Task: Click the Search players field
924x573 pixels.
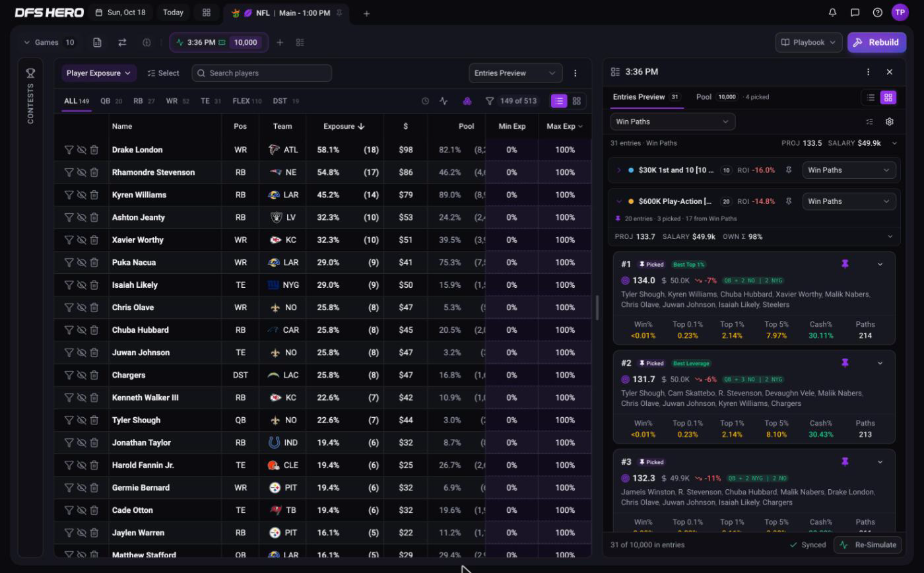Action: 262,73
